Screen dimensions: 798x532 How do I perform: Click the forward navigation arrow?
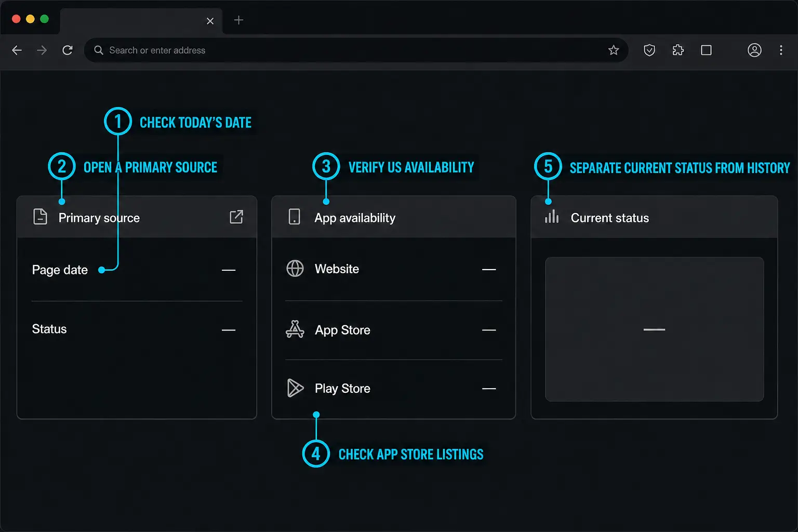coord(42,50)
